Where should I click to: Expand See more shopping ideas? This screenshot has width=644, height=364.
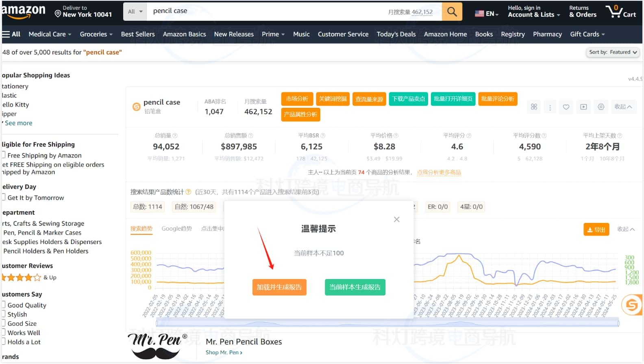tap(18, 123)
